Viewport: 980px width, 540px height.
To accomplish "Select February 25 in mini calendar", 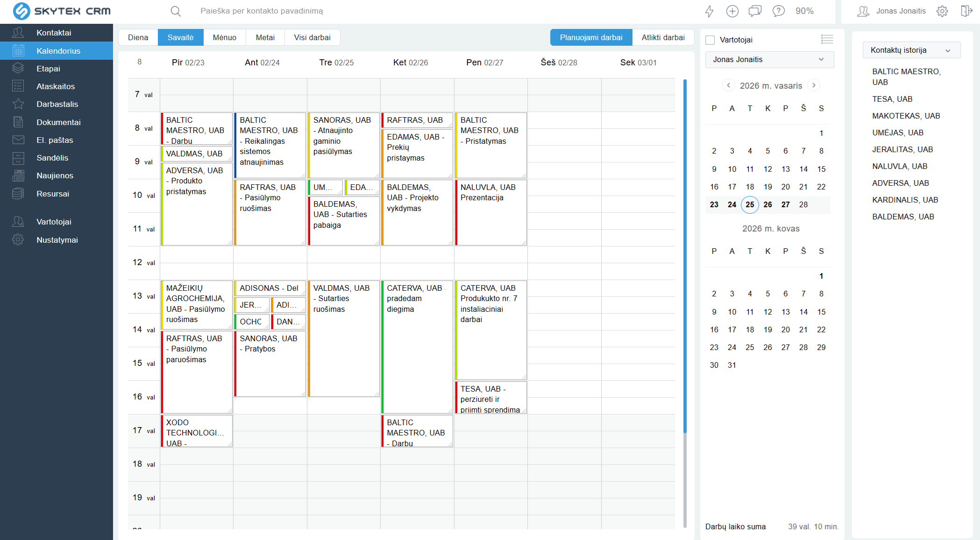I will 750,204.
